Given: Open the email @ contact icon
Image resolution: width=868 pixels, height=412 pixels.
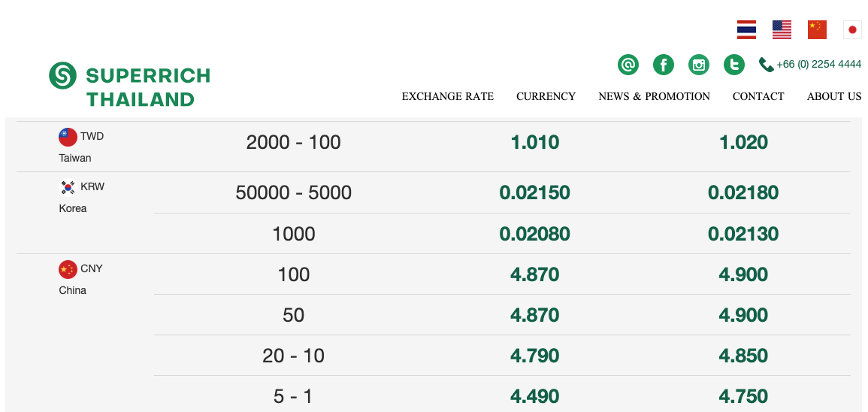Looking at the screenshot, I should 628,65.
